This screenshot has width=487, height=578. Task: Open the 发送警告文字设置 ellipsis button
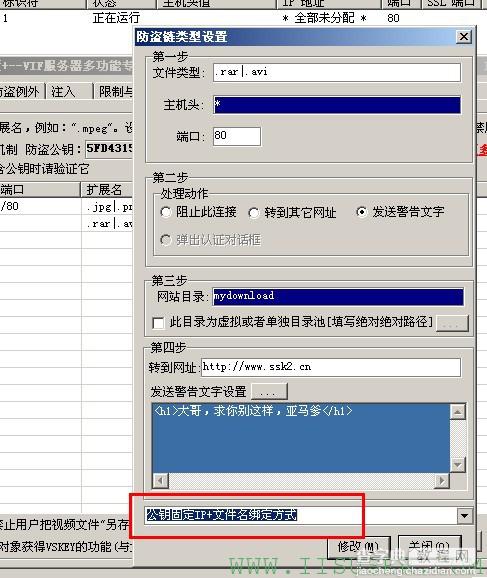tap(269, 391)
